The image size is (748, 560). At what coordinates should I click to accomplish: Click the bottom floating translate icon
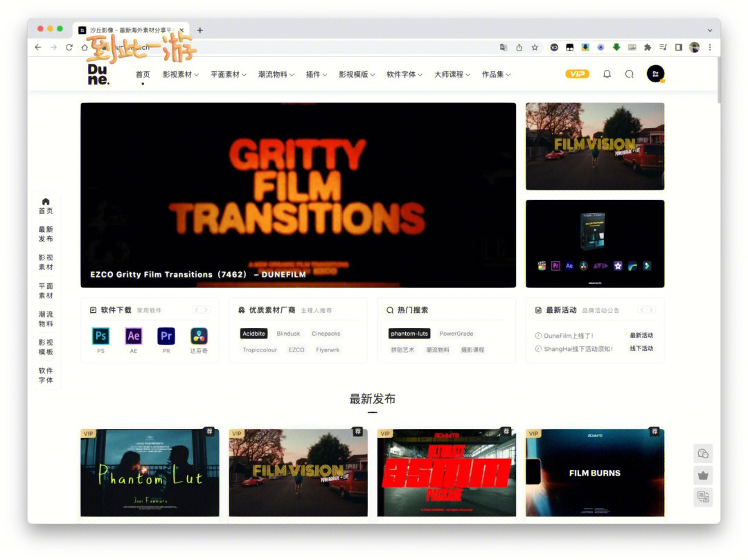click(703, 497)
